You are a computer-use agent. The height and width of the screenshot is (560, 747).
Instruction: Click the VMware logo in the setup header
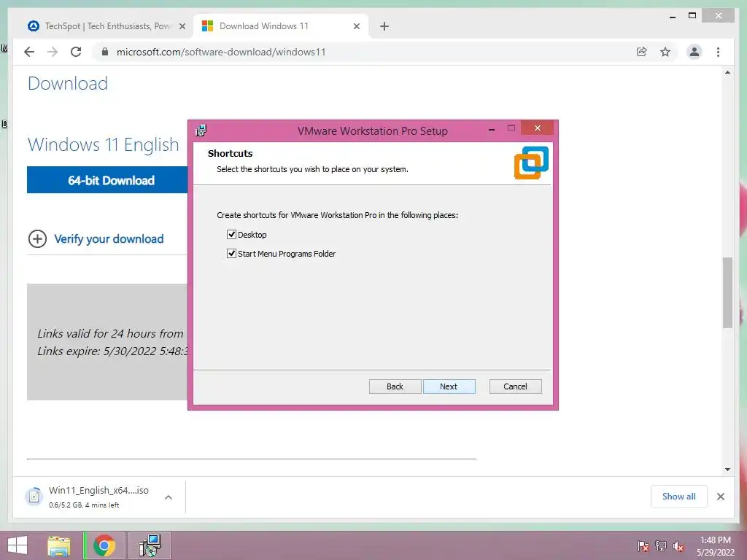[531, 163]
